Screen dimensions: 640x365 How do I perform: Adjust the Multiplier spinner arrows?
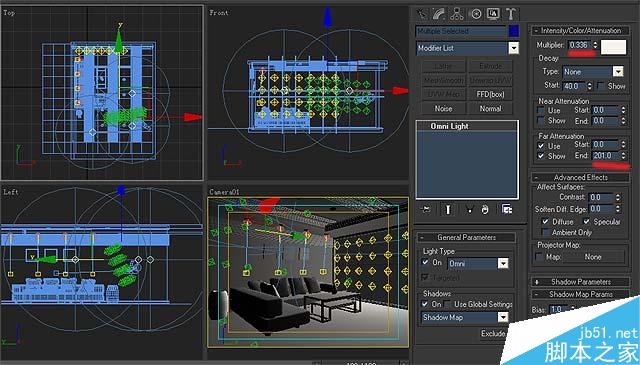[x=595, y=45]
